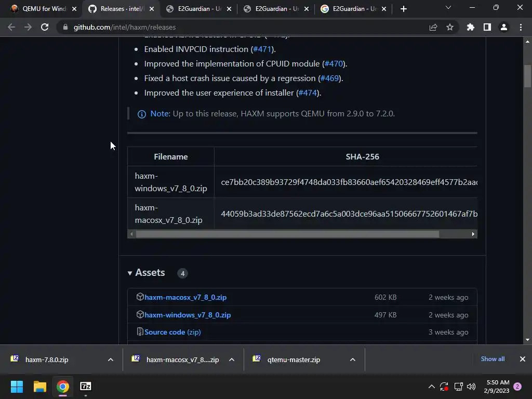Screen dimensions: 532x399
Task: Open pull request #470 link
Action: tap(334, 64)
